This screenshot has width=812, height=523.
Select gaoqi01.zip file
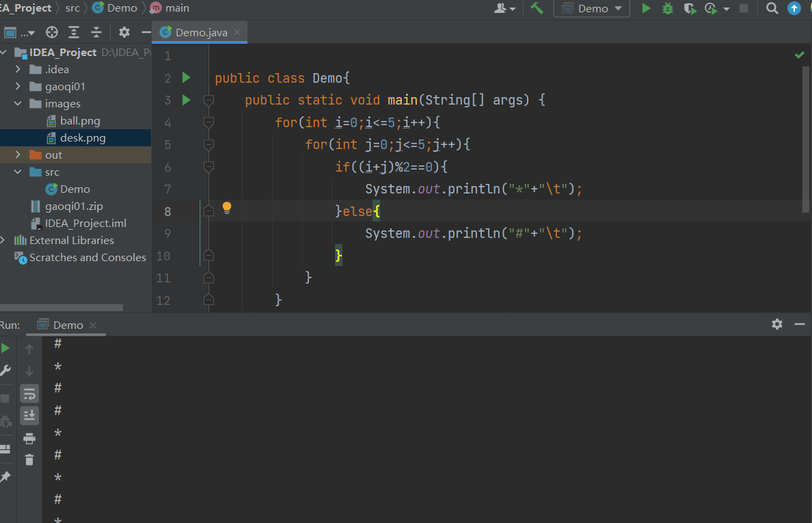coord(74,206)
